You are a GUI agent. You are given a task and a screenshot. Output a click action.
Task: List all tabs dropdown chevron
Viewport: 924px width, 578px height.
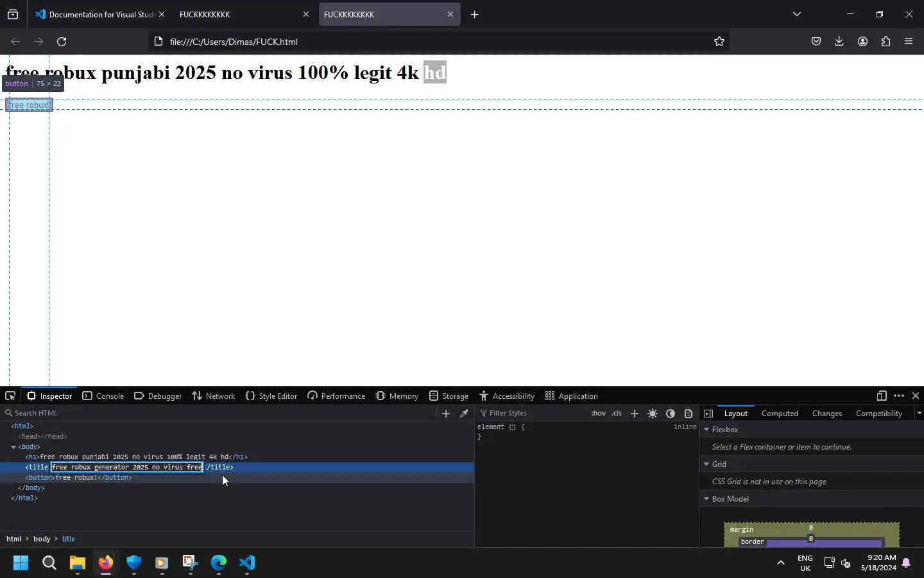tap(797, 14)
